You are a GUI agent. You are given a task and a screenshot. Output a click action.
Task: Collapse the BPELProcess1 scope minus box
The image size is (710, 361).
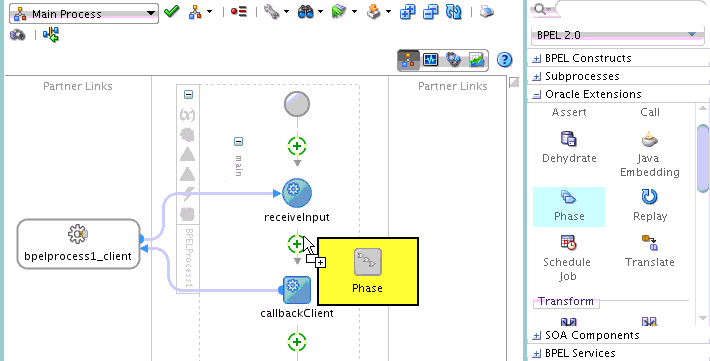[188, 94]
